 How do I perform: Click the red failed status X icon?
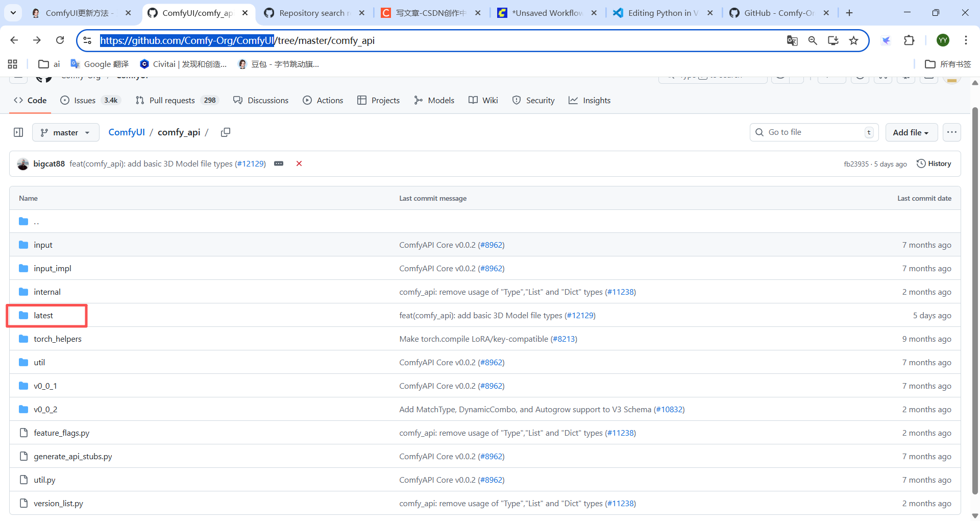[x=299, y=163]
